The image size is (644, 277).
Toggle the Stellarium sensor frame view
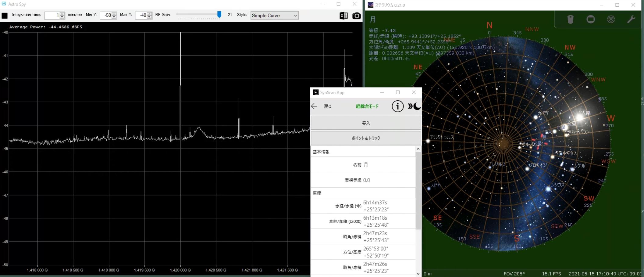[591, 19]
